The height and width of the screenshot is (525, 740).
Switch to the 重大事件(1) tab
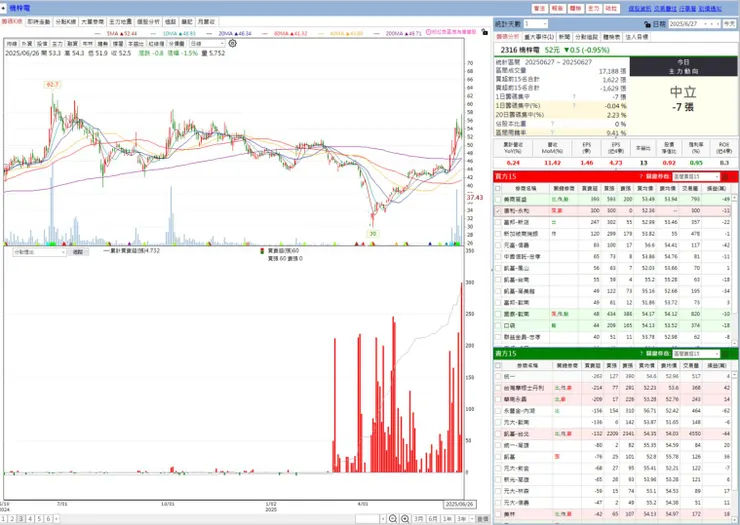[x=539, y=37]
